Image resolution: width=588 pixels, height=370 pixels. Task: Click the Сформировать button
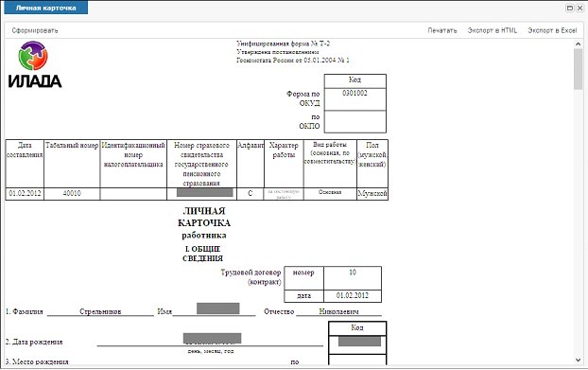click(35, 30)
